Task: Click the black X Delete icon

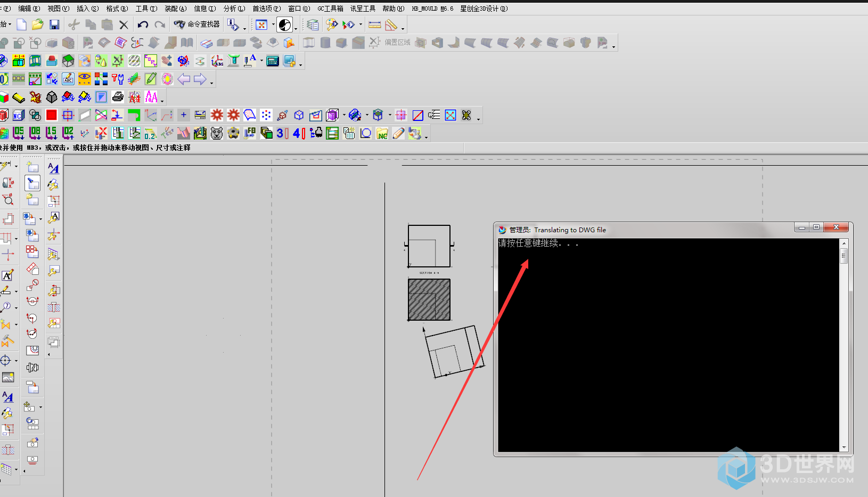Action: tap(124, 25)
